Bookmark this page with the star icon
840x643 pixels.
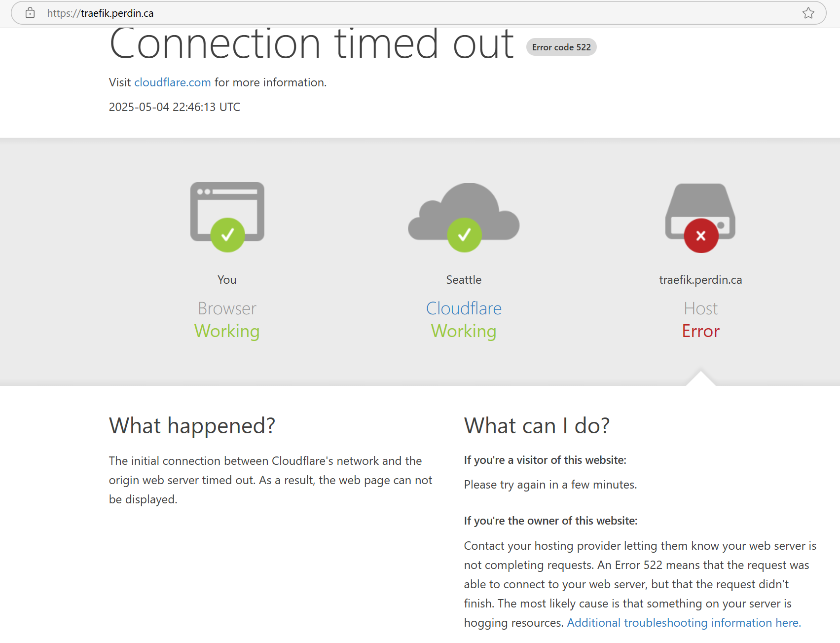point(808,13)
